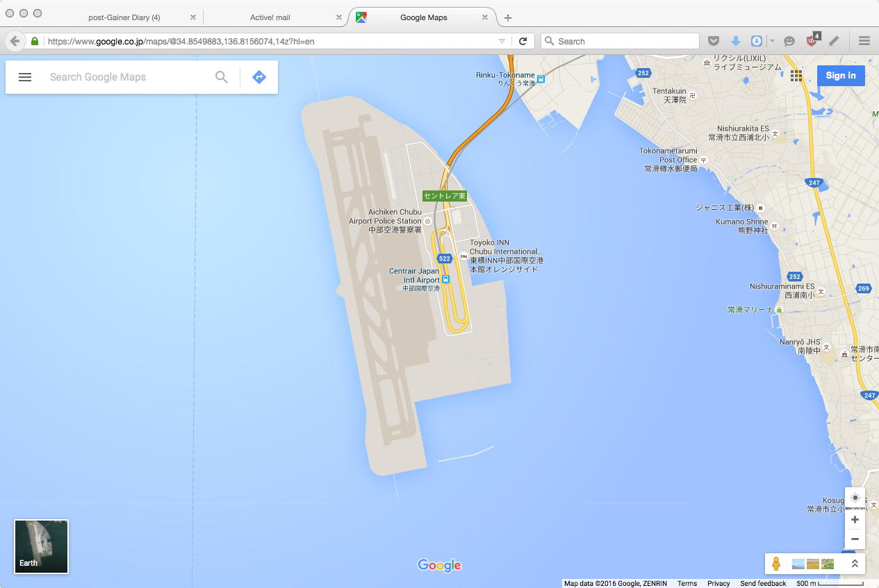Click the pencil toolbar icon

pos(834,41)
